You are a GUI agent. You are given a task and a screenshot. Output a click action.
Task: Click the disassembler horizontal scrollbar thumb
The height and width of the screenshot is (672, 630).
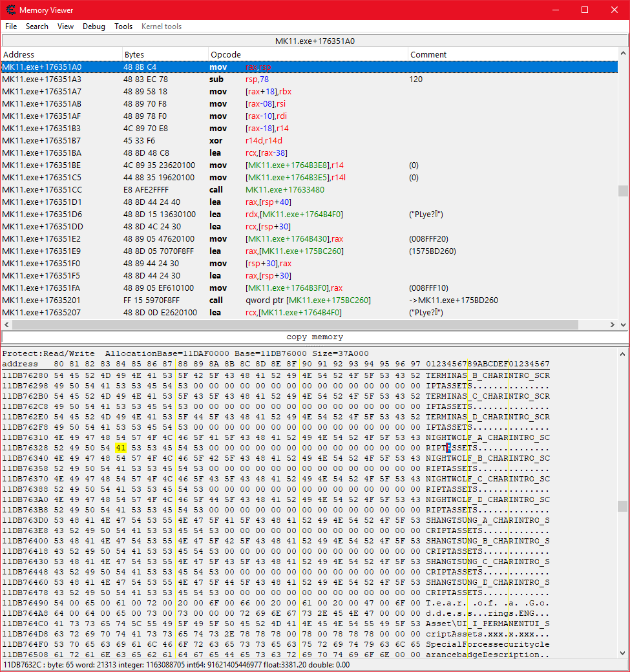coord(295,325)
